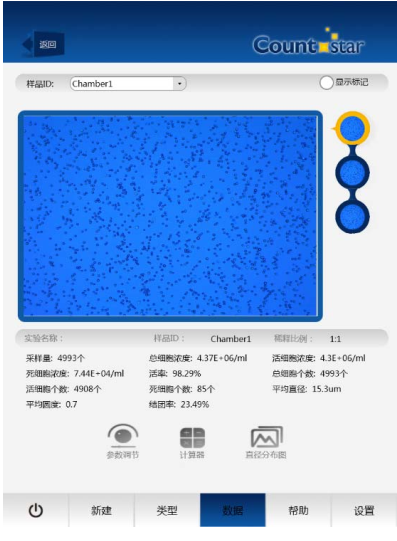Screen dimensions: 397x541
Task: Open the 设置 settings tab
Action: click(x=364, y=510)
